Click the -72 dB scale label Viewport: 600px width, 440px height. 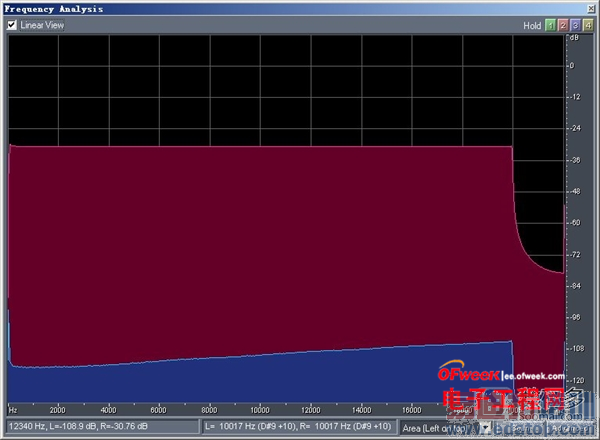click(575, 254)
